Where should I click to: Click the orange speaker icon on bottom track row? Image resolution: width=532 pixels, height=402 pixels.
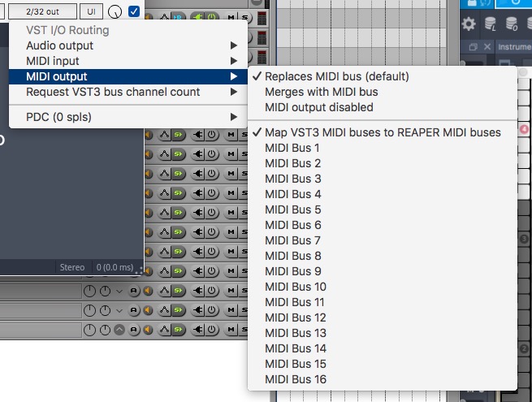point(149,330)
